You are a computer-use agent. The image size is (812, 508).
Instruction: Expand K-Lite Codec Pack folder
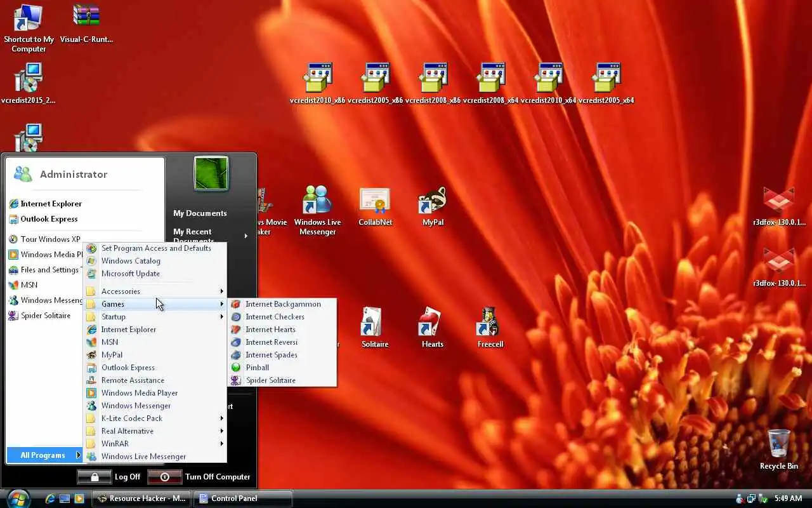tap(155, 418)
